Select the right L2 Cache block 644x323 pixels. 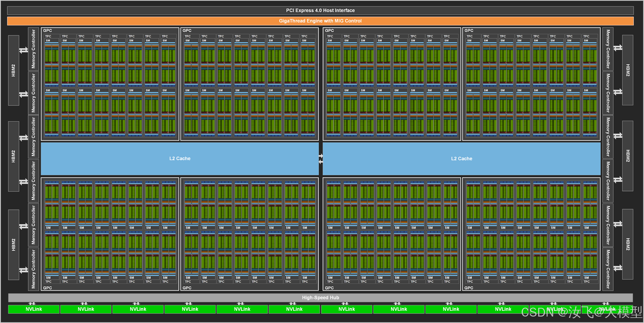[461, 159]
